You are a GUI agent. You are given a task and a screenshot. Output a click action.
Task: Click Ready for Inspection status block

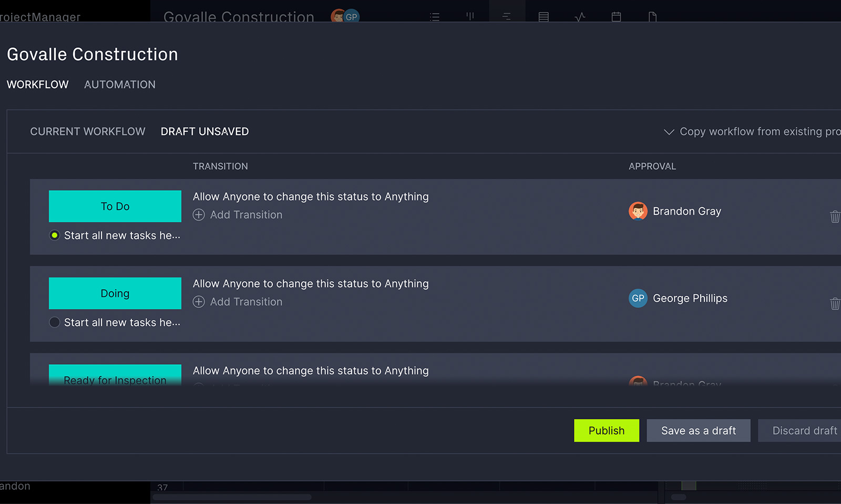point(115,375)
